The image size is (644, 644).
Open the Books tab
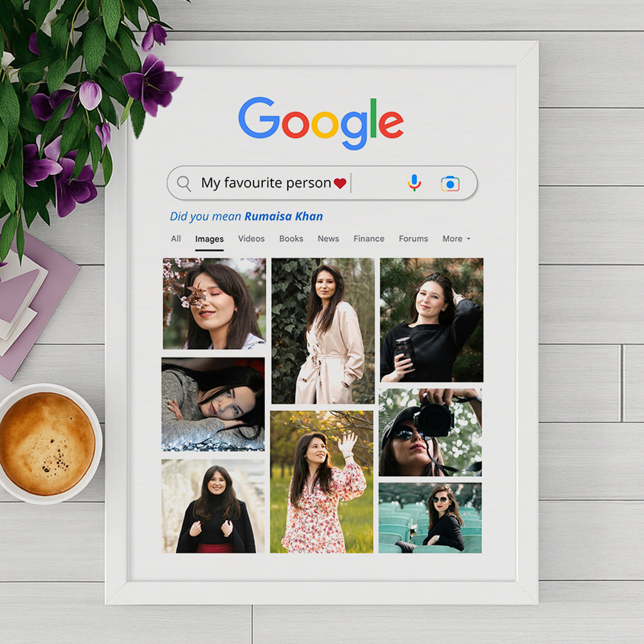point(291,239)
